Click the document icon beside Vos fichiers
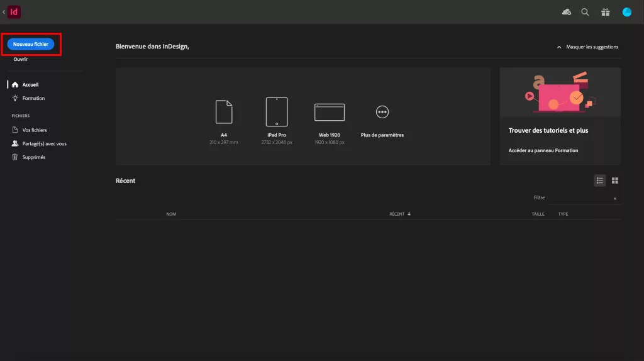 pyautogui.click(x=15, y=130)
